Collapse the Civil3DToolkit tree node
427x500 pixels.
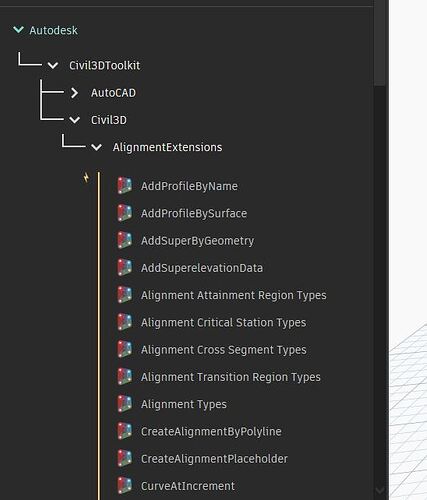coord(53,65)
